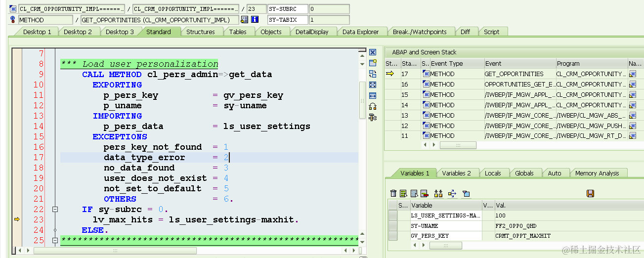
Task: Open the Structures tab
Action: 200,32
